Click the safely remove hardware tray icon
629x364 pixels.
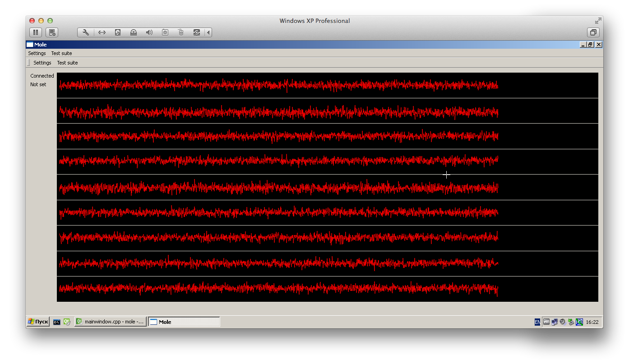(571, 322)
